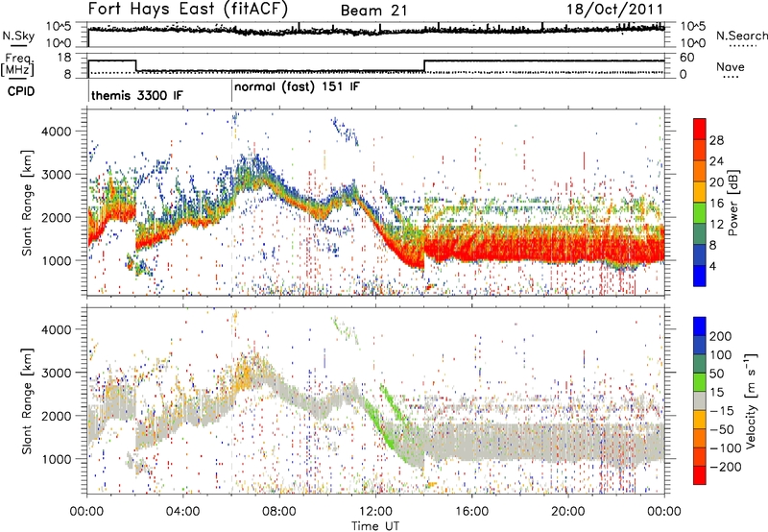Click the plot title 'Fort Hays East (fitACF)'
Viewport: 768px width, 532px height.
[x=188, y=9]
